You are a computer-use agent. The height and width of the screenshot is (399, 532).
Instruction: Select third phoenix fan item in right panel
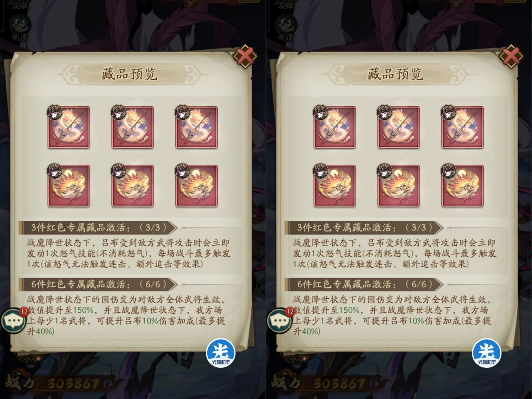point(462,186)
